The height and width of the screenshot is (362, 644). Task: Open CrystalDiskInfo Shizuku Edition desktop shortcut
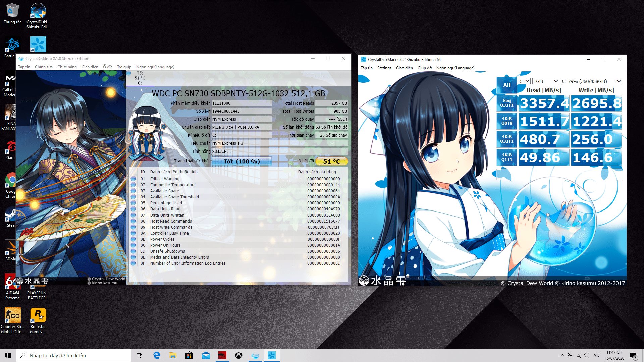tap(38, 15)
